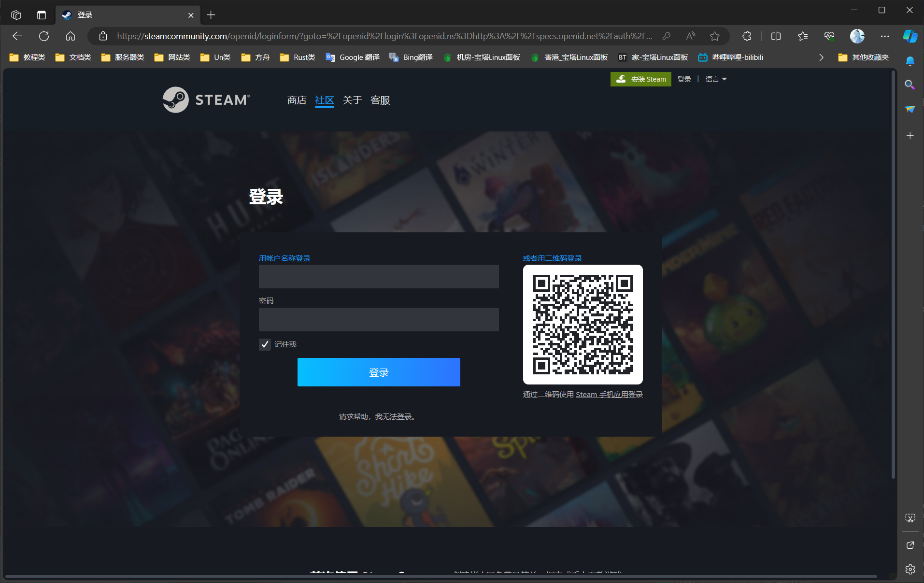The image size is (924, 583).
Task: Open the 请求帮助，我无法登录 link
Action: pyautogui.click(x=379, y=417)
